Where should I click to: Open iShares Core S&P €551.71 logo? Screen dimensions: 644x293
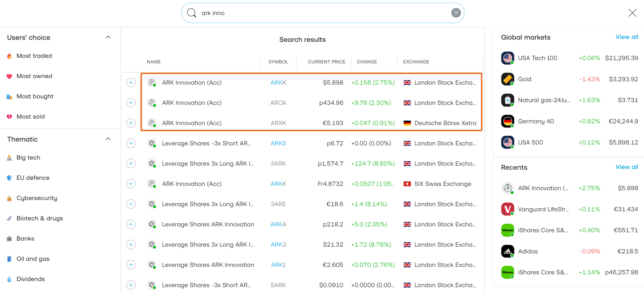pyautogui.click(x=508, y=230)
